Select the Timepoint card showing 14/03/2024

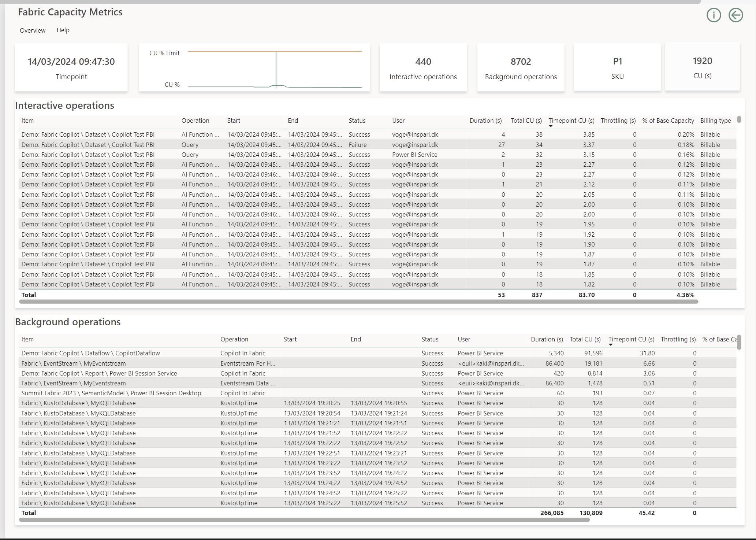pyautogui.click(x=71, y=67)
